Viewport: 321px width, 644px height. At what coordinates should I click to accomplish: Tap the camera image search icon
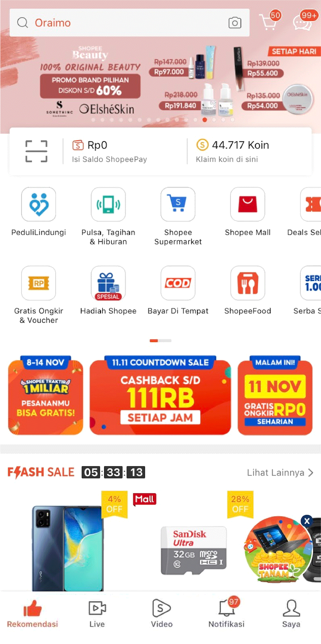tap(235, 23)
